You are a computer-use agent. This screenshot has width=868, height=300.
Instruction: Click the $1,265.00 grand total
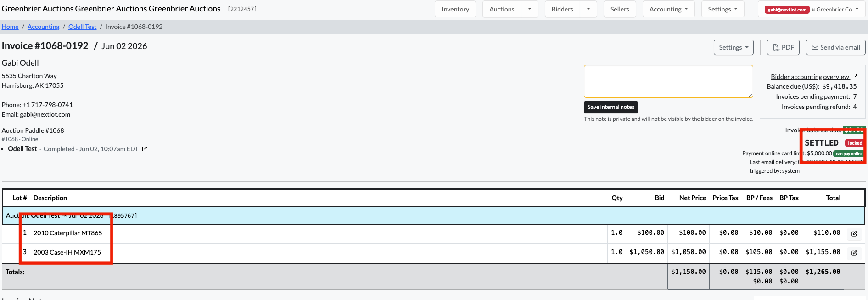click(x=823, y=272)
